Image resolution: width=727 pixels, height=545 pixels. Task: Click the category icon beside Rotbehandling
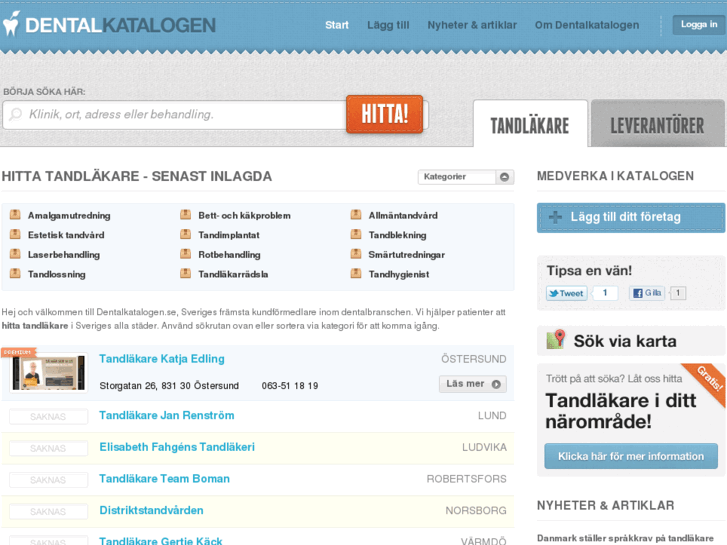(x=185, y=254)
